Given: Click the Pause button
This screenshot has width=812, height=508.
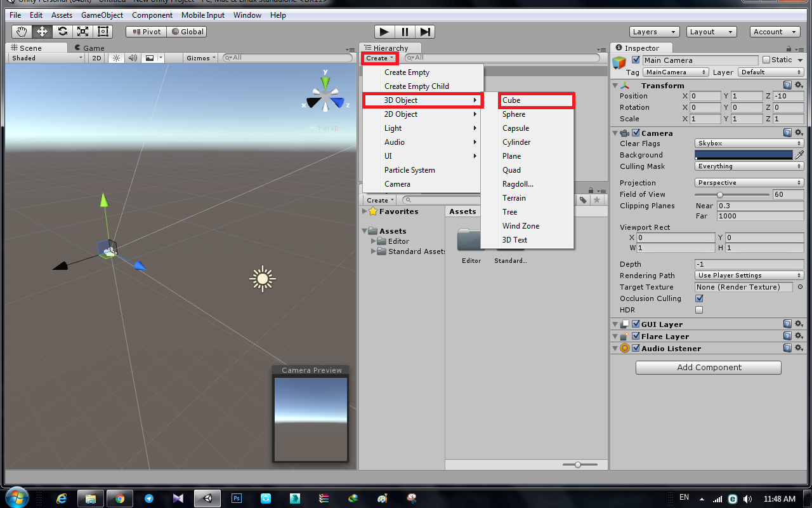Looking at the screenshot, I should point(405,32).
